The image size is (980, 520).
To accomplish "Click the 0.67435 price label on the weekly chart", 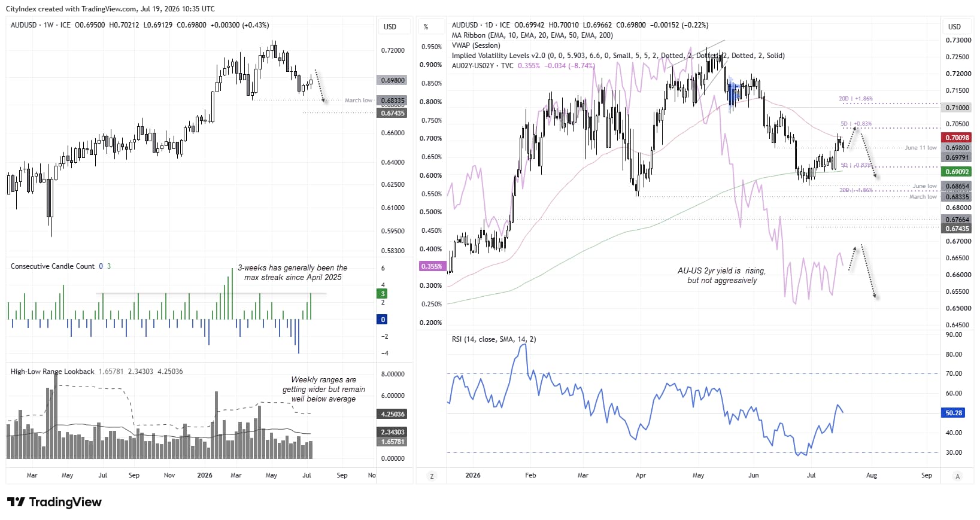I will click(x=393, y=113).
